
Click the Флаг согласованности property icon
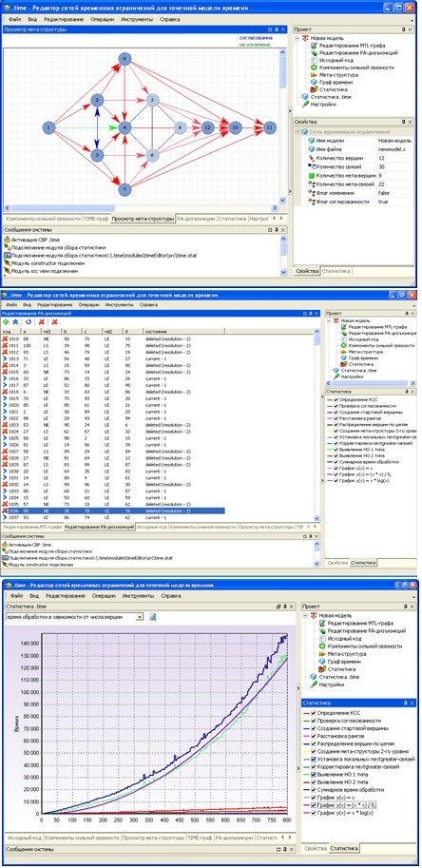[311, 202]
